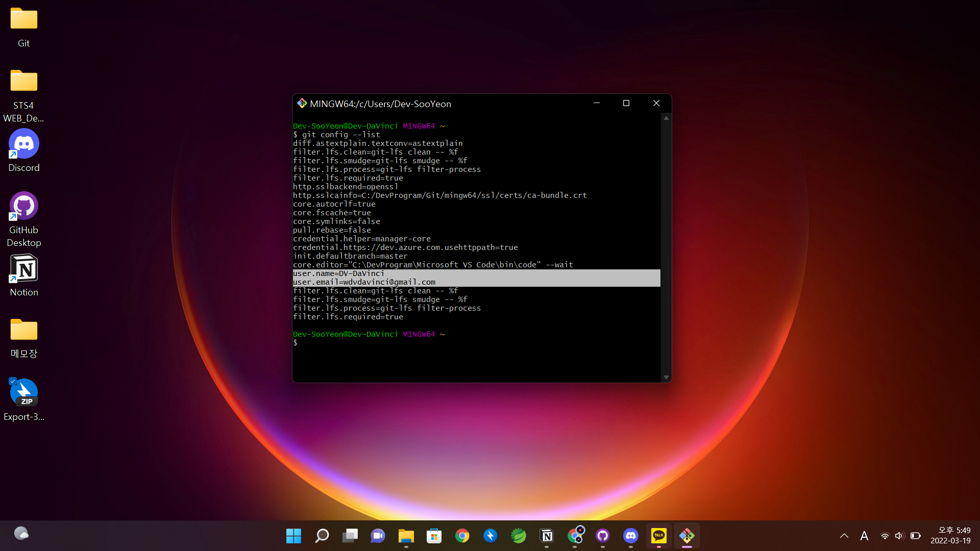This screenshot has width=980, height=551.
Task: Click the KakaoTalk taskbar icon
Action: [658, 536]
